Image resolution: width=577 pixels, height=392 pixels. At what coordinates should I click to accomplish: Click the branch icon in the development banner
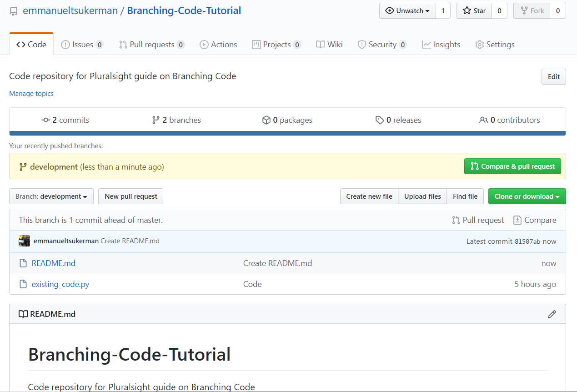tap(23, 167)
